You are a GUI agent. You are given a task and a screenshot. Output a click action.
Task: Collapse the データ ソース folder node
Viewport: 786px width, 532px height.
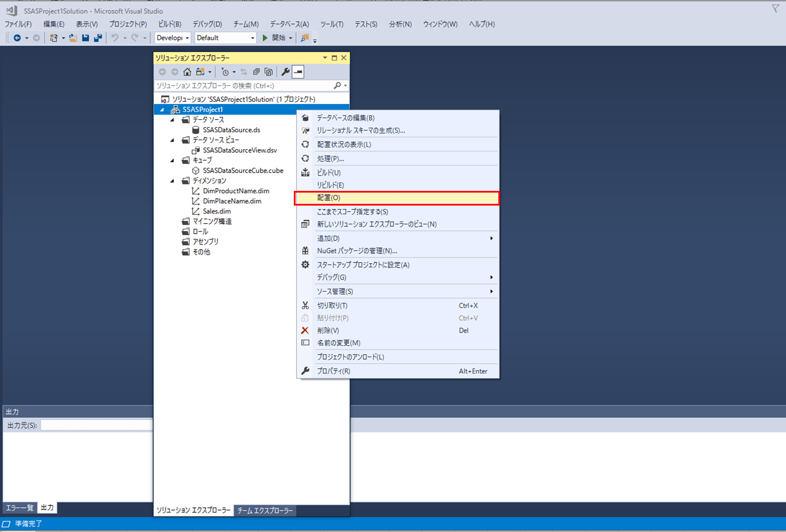[x=172, y=120]
